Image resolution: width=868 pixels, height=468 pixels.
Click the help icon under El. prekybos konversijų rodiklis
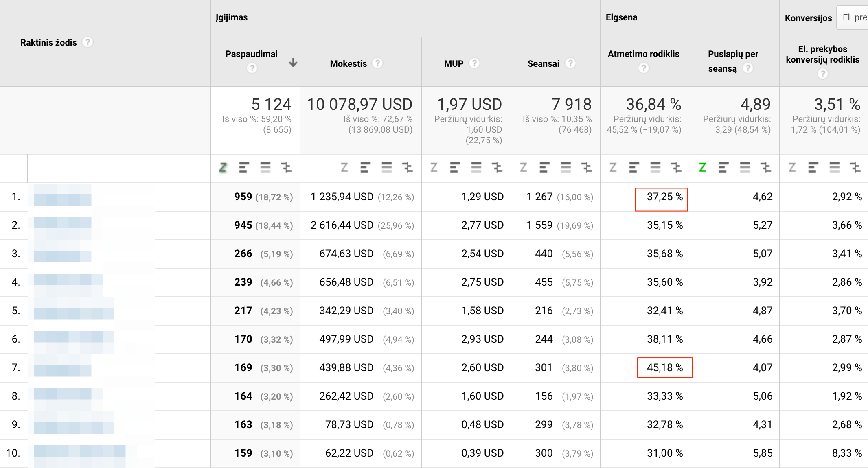click(x=822, y=74)
